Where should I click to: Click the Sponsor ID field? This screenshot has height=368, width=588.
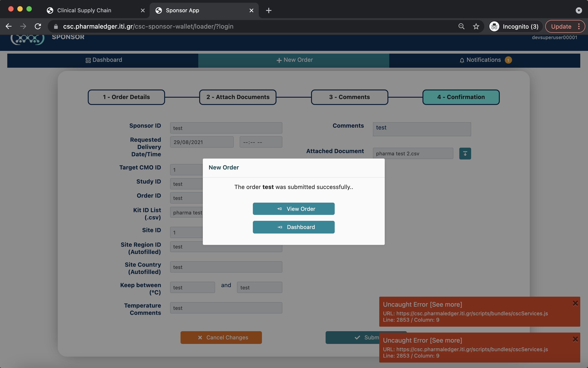(x=226, y=128)
